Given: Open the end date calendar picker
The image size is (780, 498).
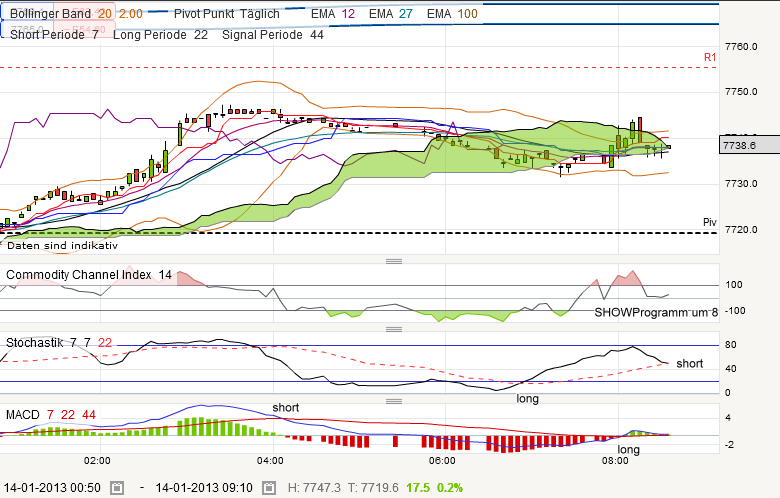Looking at the screenshot, I should pyautogui.click(x=269, y=488).
